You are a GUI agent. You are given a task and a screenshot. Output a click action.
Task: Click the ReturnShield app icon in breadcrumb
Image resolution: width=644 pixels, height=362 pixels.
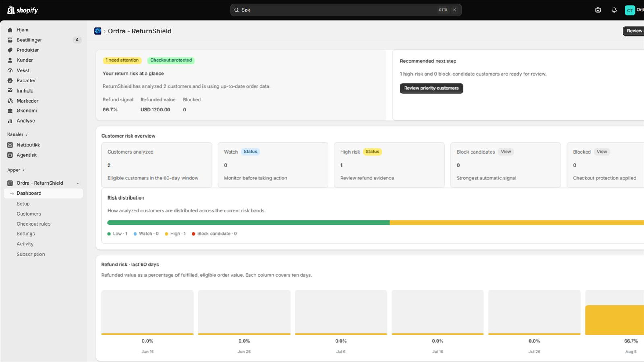98,31
